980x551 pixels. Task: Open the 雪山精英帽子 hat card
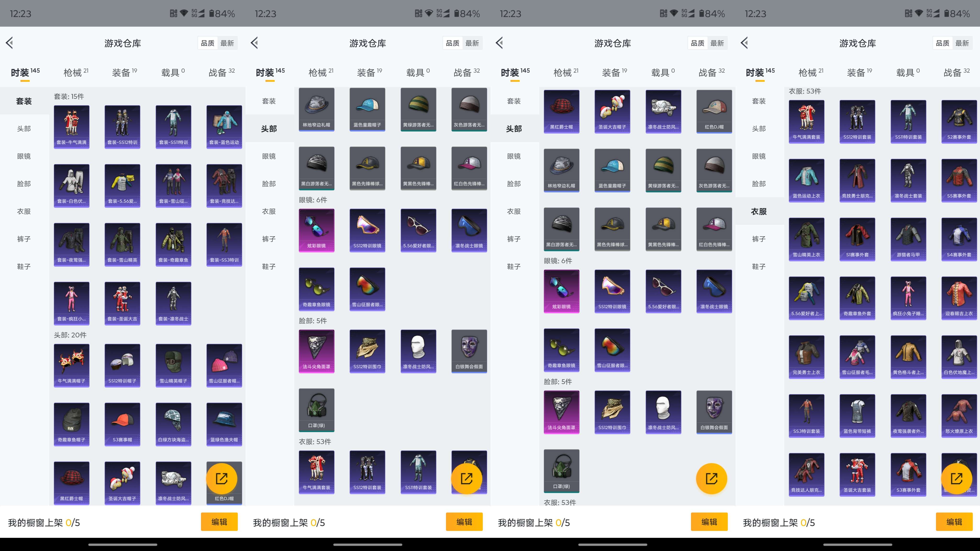pos(173,365)
